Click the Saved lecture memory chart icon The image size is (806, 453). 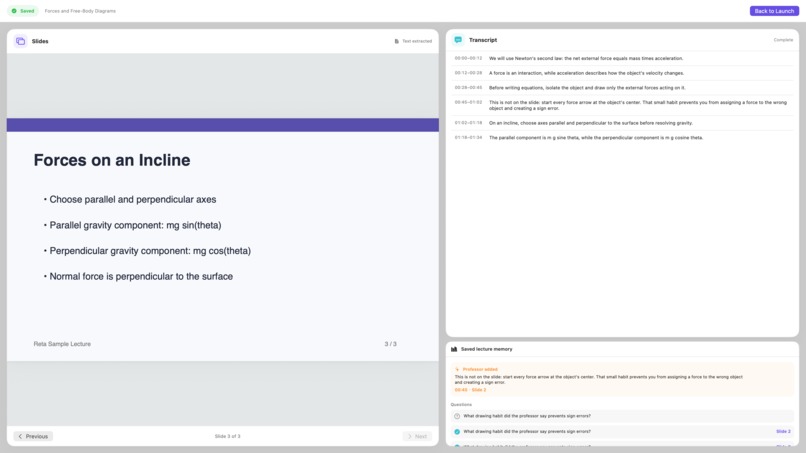pyautogui.click(x=454, y=349)
